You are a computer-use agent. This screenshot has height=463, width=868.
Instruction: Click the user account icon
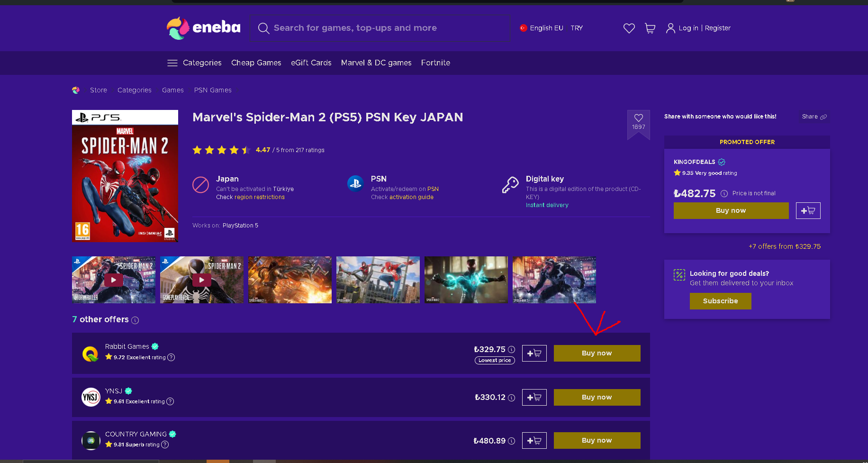click(x=670, y=28)
